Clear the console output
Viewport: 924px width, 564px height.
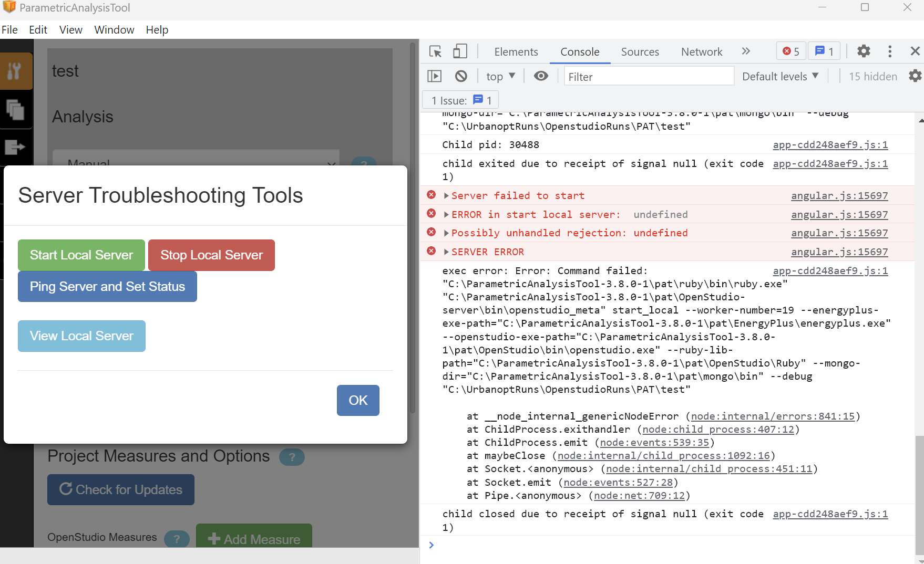[461, 76]
